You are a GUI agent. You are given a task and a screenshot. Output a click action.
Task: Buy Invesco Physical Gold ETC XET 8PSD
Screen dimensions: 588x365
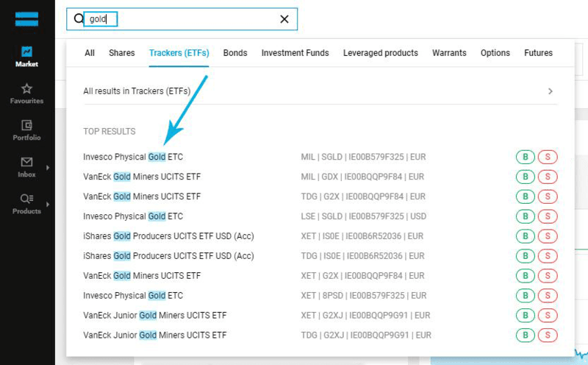point(526,296)
